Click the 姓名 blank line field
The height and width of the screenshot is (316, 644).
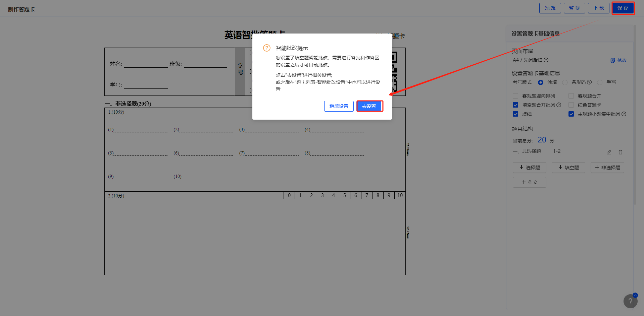coord(146,64)
